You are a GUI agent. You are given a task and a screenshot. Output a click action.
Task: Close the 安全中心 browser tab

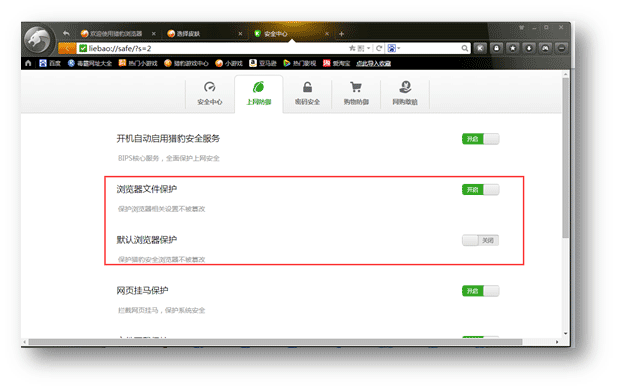327,34
